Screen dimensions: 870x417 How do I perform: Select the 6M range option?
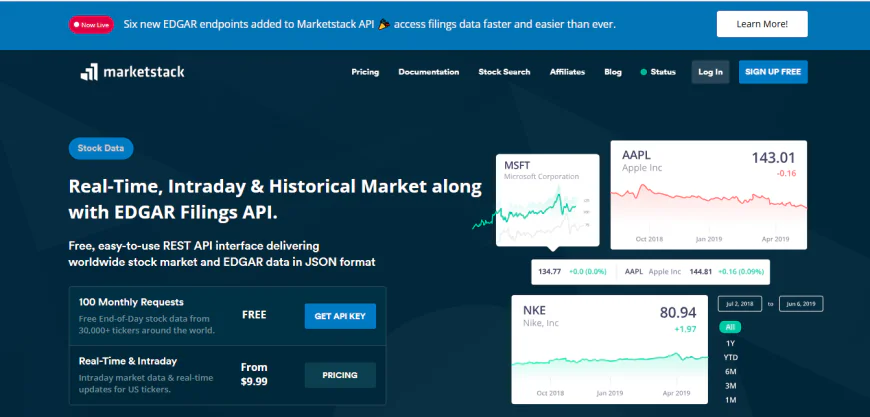point(730,372)
